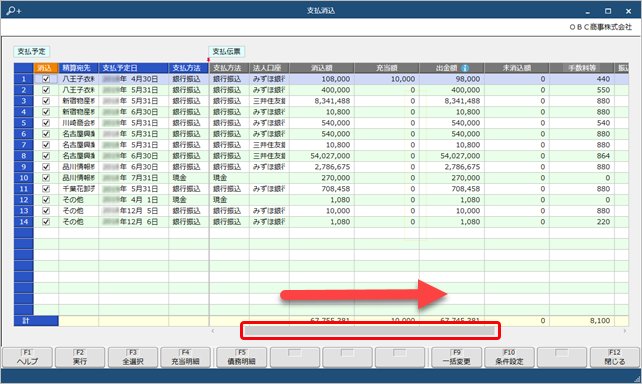This screenshot has height=384, width=642.
Task: Click 出金額 cell 2,786,675
Action: [x=452, y=167]
